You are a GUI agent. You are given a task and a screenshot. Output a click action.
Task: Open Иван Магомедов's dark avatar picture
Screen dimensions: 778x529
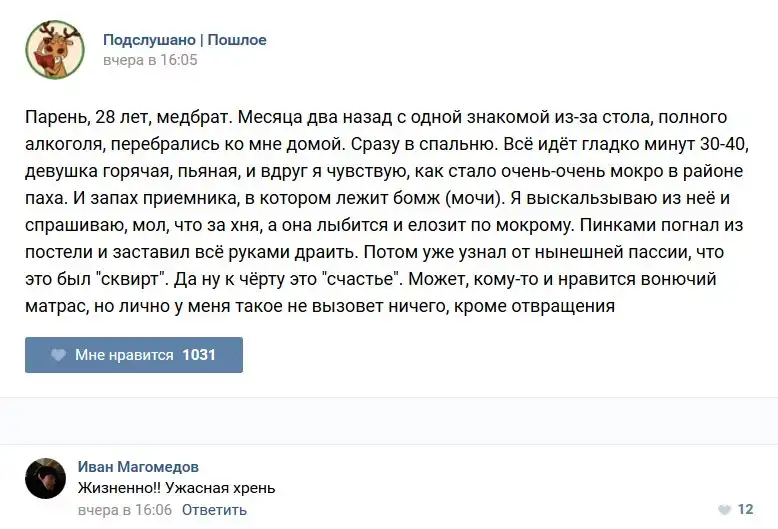coord(46,479)
